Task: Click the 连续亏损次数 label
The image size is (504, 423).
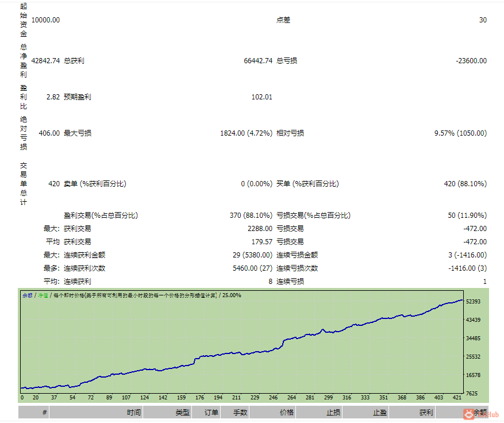Action: click(x=297, y=268)
